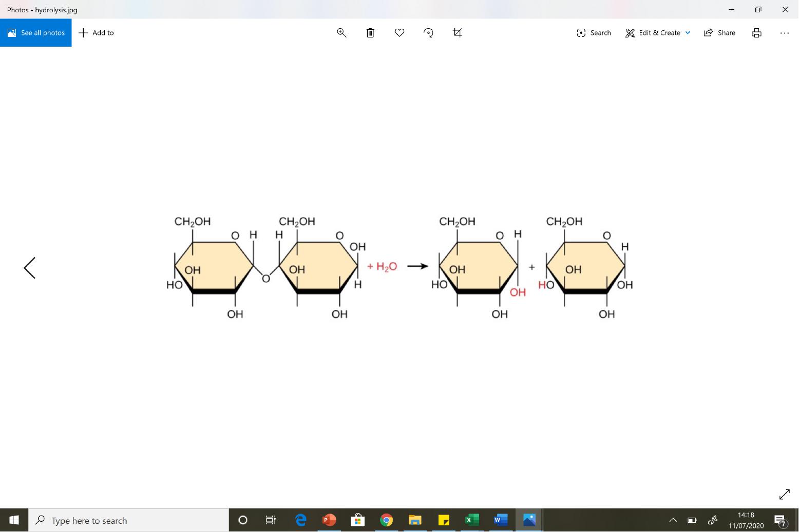
Task: Launch Microsoft Edge from taskbar
Action: tap(301, 520)
